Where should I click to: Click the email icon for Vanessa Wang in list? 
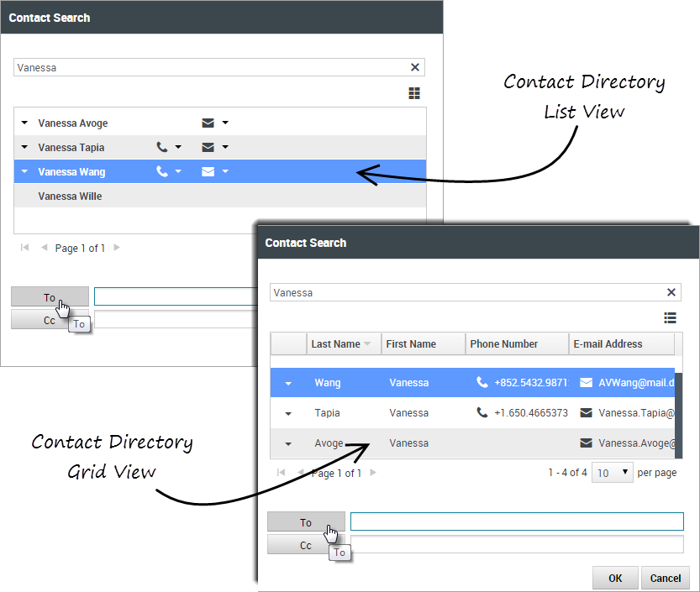[x=208, y=172]
